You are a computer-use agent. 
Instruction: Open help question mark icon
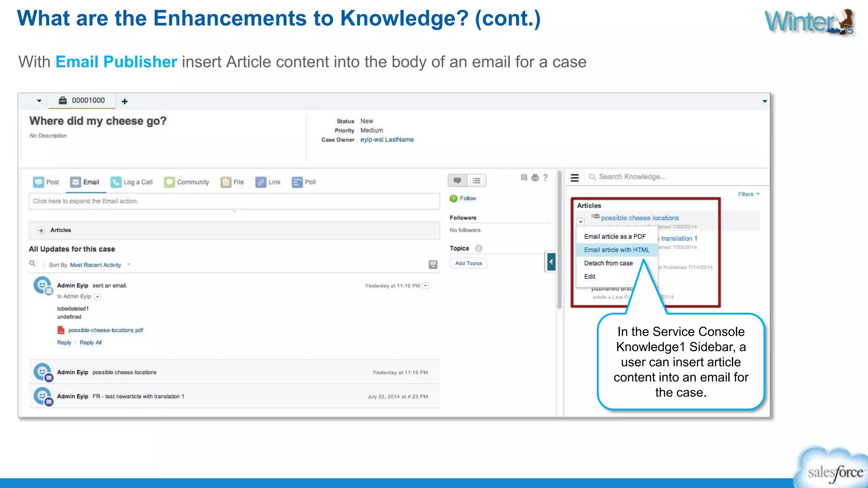[x=545, y=177]
